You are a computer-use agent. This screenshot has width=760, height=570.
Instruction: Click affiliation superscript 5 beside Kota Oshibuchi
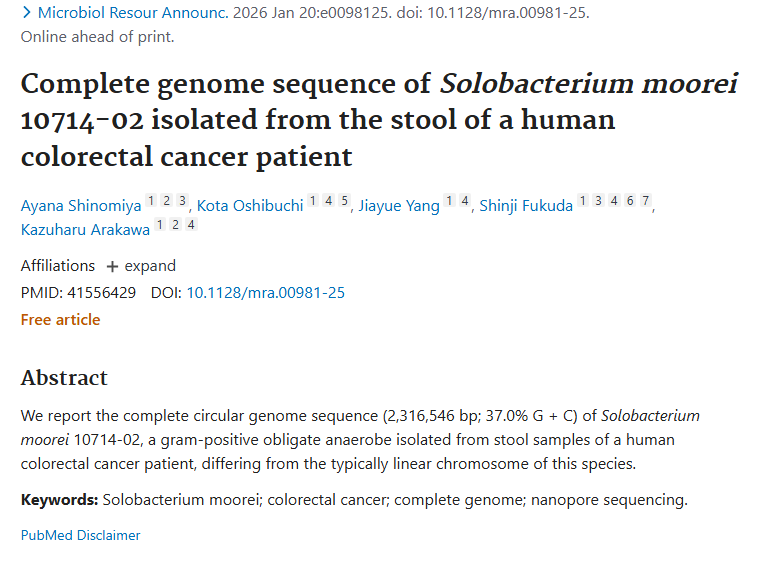pyautogui.click(x=345, y=201)
